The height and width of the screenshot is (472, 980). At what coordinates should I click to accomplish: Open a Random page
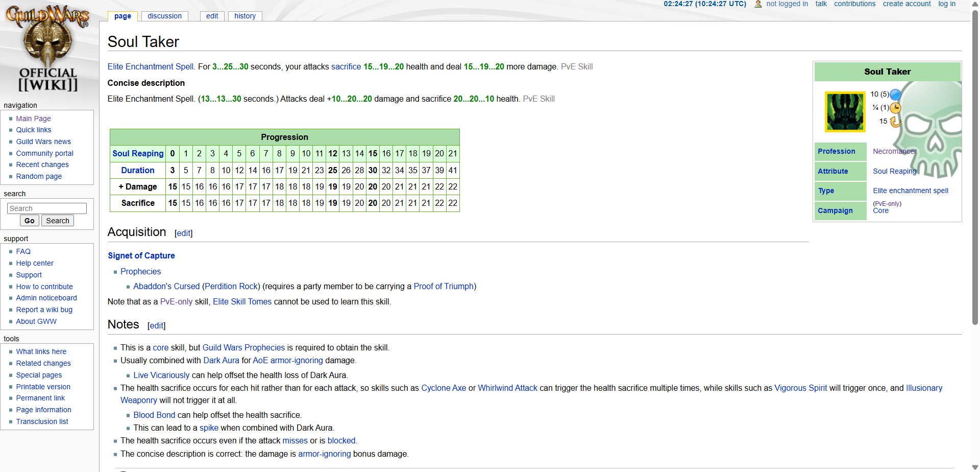click(39, 176)
